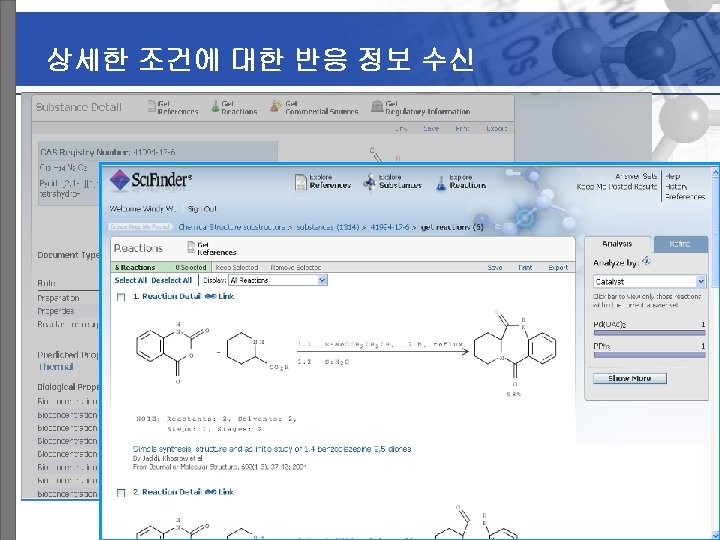Click Chemical Structure substructure breadcrumb link

232,227
